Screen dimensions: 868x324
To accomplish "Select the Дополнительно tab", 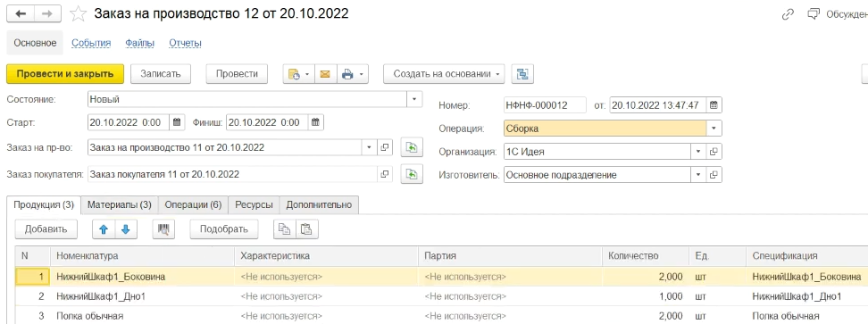I will click(x=319, y=204).
